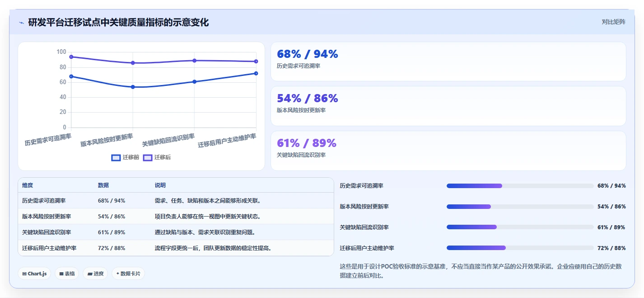Click the description starting with 需求、任务、缺陷
This screenshot has width=644, height=298.
[x=208, y=201]
